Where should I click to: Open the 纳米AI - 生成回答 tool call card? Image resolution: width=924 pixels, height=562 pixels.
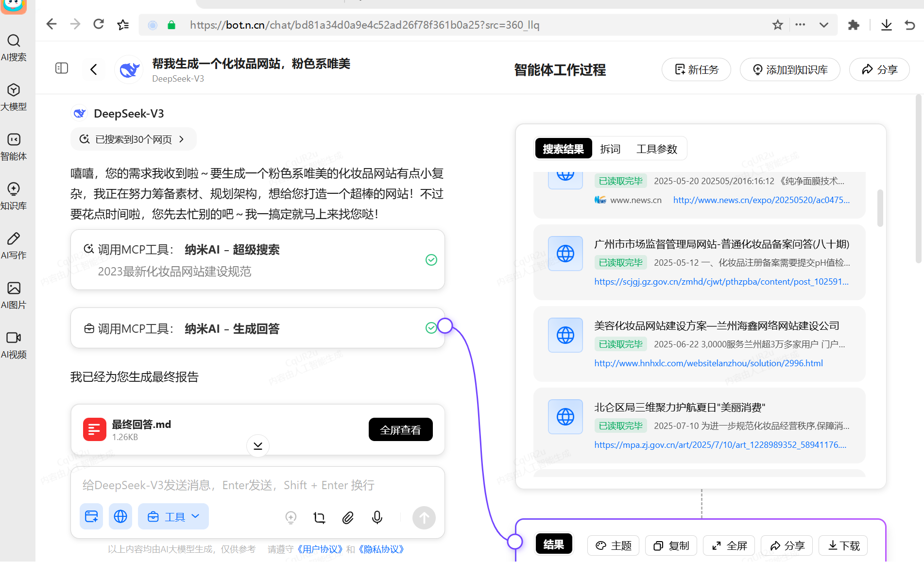(x=257, y=328)
